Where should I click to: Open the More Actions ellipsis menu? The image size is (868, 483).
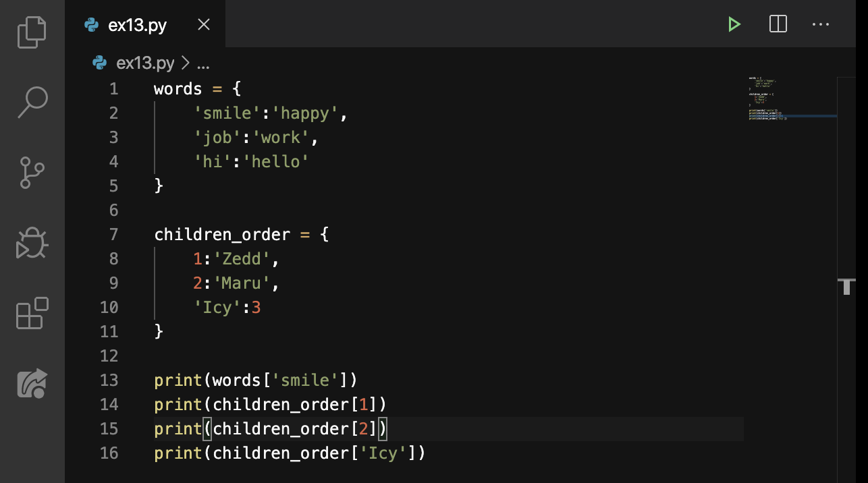[820, 25]
